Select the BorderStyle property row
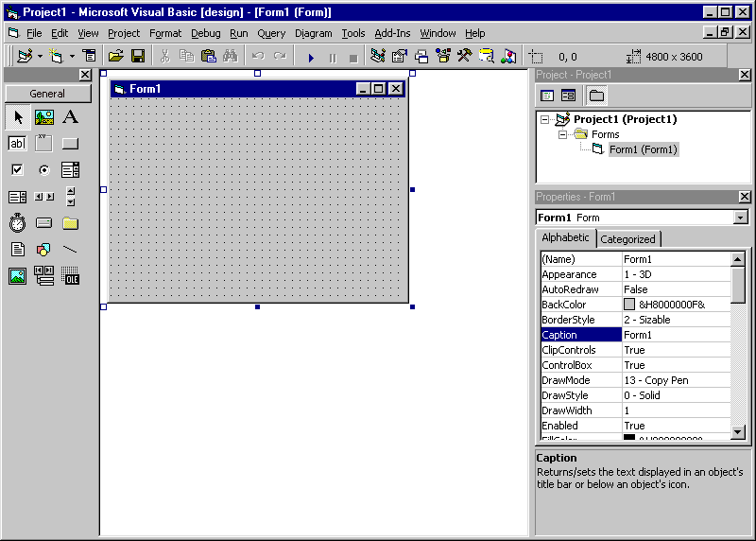Viewport: 756px width, 541px height. pos(636,320)
